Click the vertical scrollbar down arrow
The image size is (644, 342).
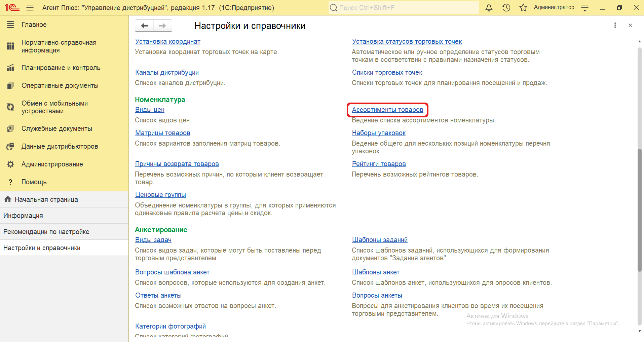click(640, 331)
